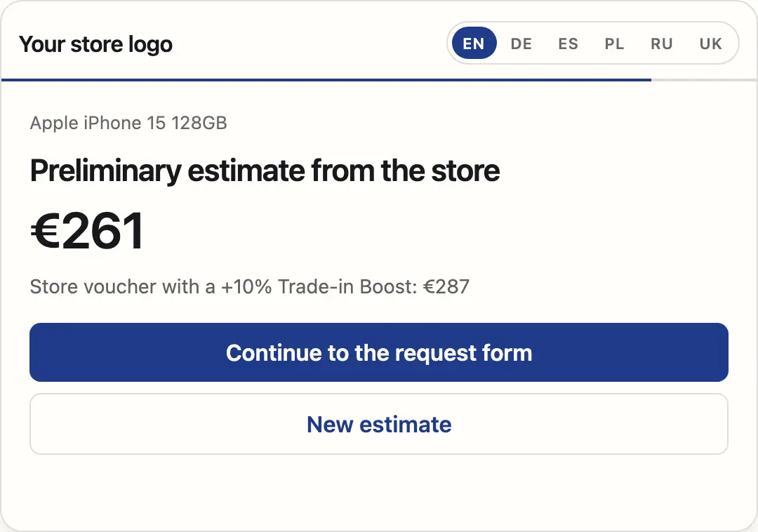Image resolution: width=758 pixels, height=532 pixels.
Task: Start a New estimate
Action: click(379, 424)
